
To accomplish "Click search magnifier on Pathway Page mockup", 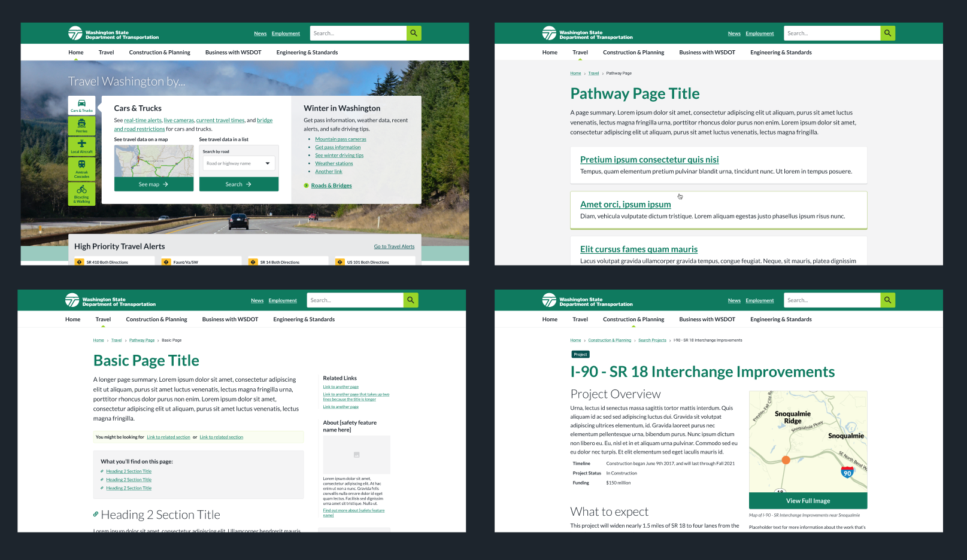I will coord(887,34).
